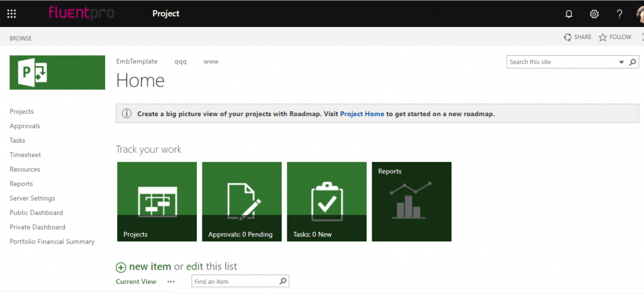The width and height of the screenshot is (644, 294).
Task: Select the Current View link
Action: [x=136, y=281]
